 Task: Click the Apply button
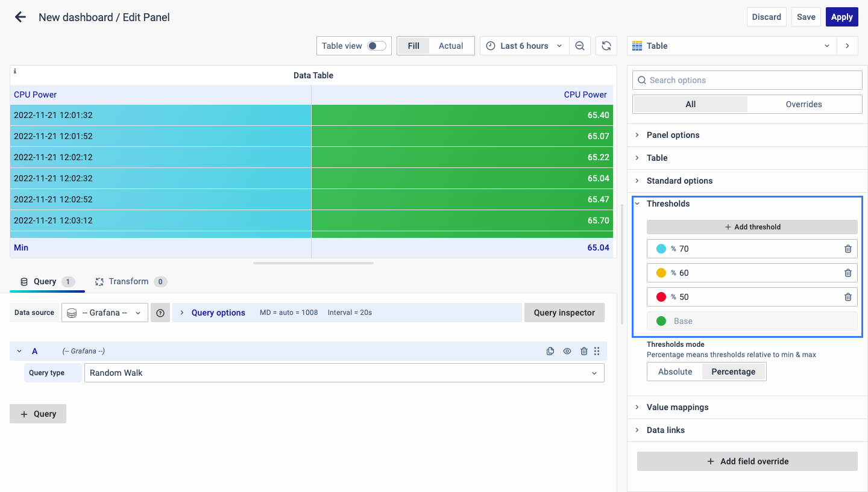pos(841,17)
